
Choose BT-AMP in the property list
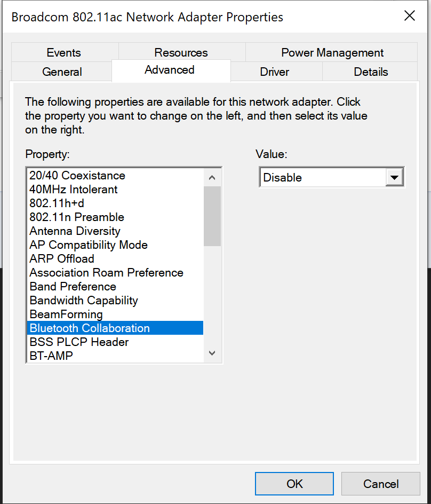point(51,356)
